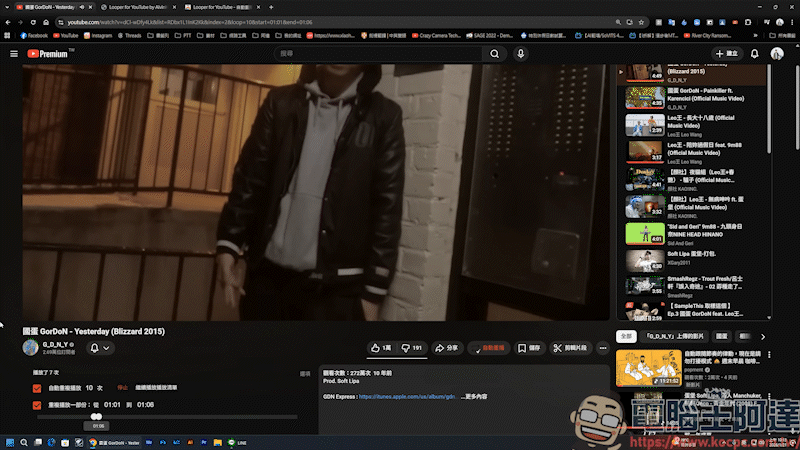This screenshot has width=800, height=450.
Task: Bookmark page with star icon
Action: 641,22
